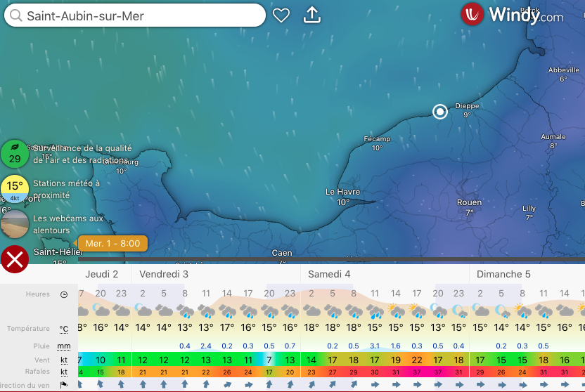Click the search magnifier icon
585x392 pixels.
click(16, 15)
